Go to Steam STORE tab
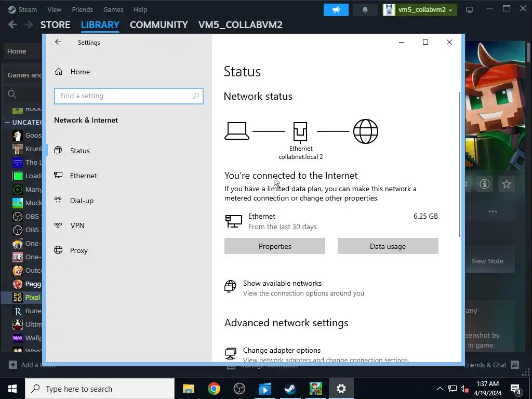Viewport: 532px width, 399px height. 55,25
